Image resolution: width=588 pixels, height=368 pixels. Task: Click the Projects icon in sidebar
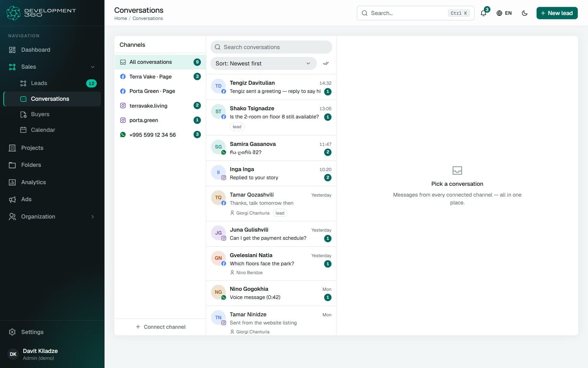click(12, 148)
